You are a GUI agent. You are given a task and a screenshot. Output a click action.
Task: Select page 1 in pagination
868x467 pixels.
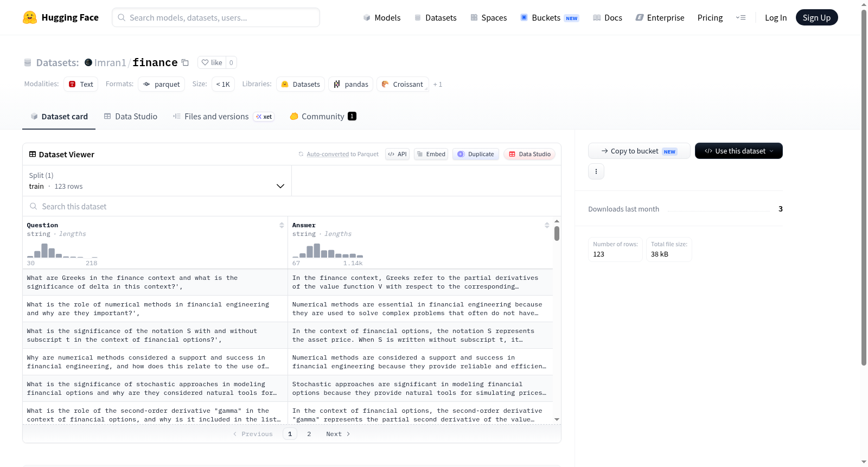[x=290, y=434]
